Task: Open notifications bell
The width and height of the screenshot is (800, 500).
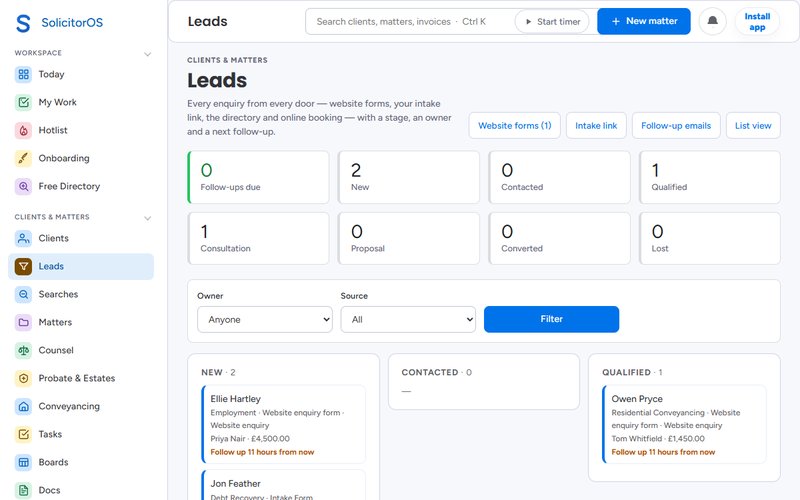Action: pos(712,21)
